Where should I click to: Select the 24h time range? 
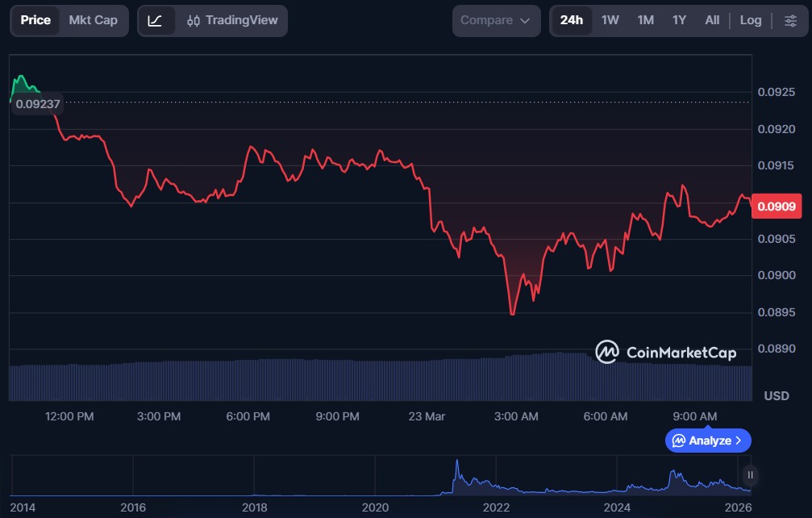pyautogui.click(x=571, y=20)
